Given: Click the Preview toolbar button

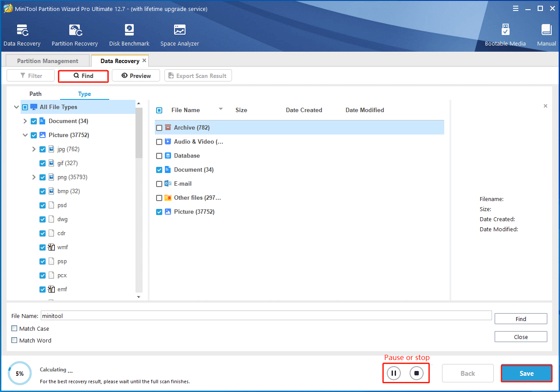Looking at the screenshot, I should pos(136,76).
